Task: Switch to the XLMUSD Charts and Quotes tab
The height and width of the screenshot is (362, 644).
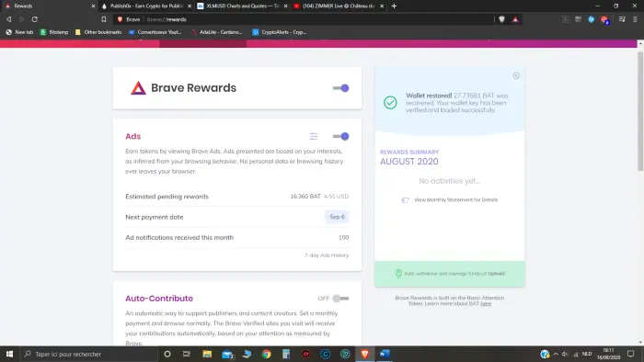Action: 242,6
